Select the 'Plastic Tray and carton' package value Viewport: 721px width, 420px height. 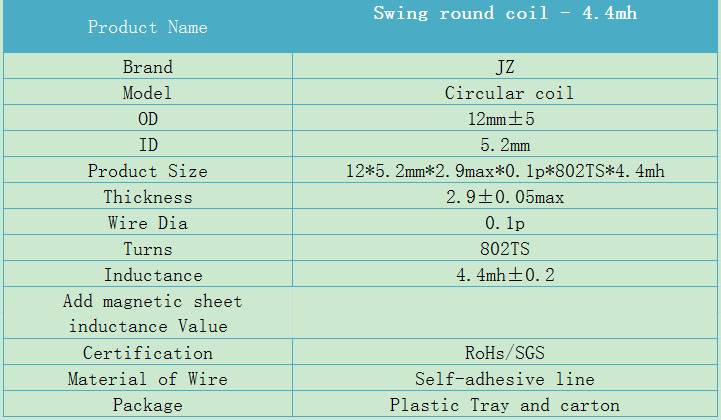point(505,405)
